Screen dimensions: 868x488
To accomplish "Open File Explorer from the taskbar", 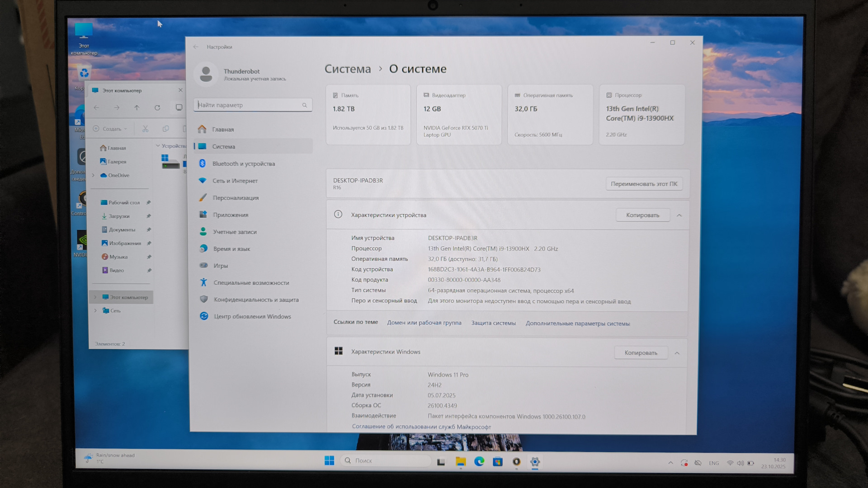I will tap(460, 461).
